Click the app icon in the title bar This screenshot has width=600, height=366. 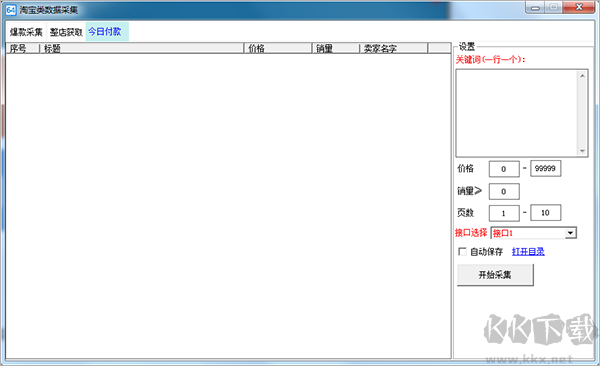coord(11,9)
